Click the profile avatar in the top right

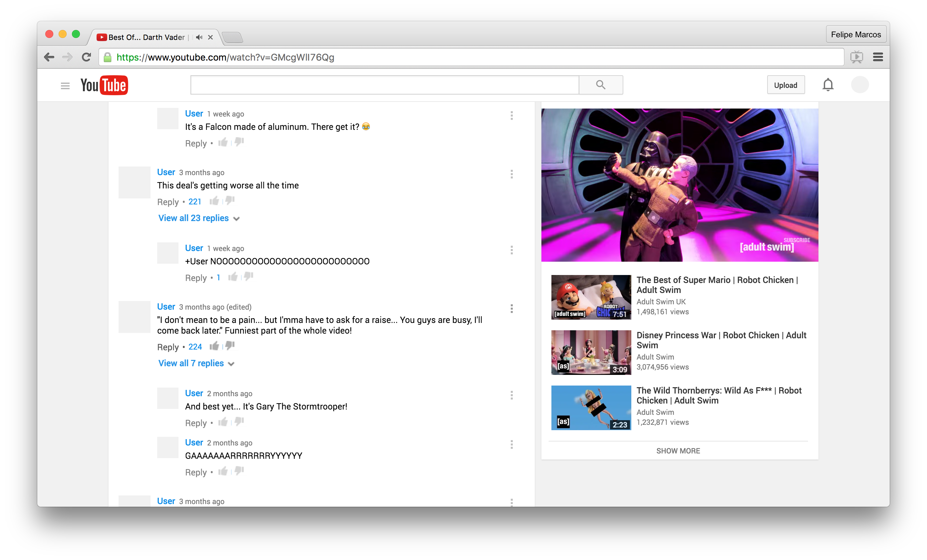coord(860,85)
